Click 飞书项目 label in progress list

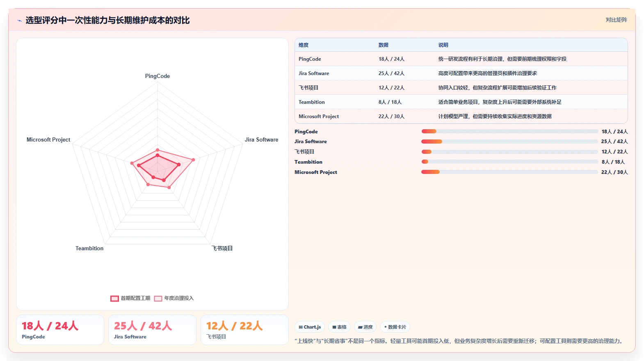304,152
